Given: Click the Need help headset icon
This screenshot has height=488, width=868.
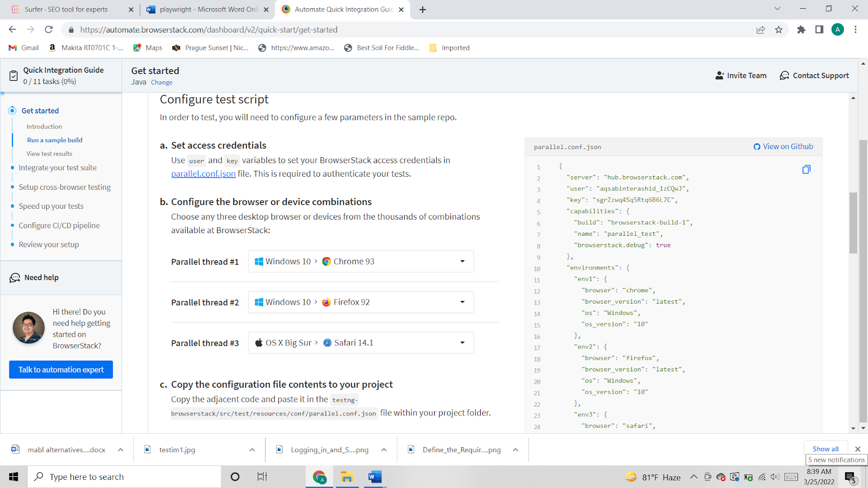Looking at the screenshot, I should tap(15, 278).
